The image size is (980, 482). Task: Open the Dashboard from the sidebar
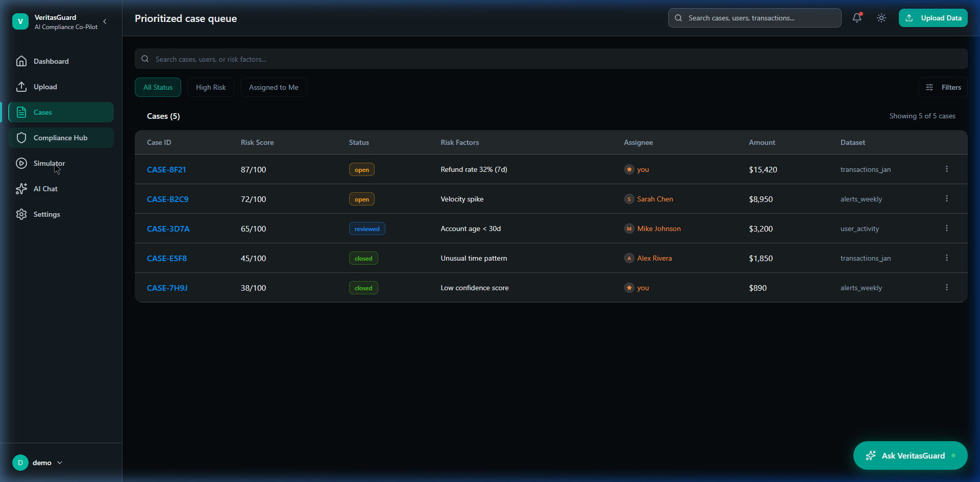(51, 61)
